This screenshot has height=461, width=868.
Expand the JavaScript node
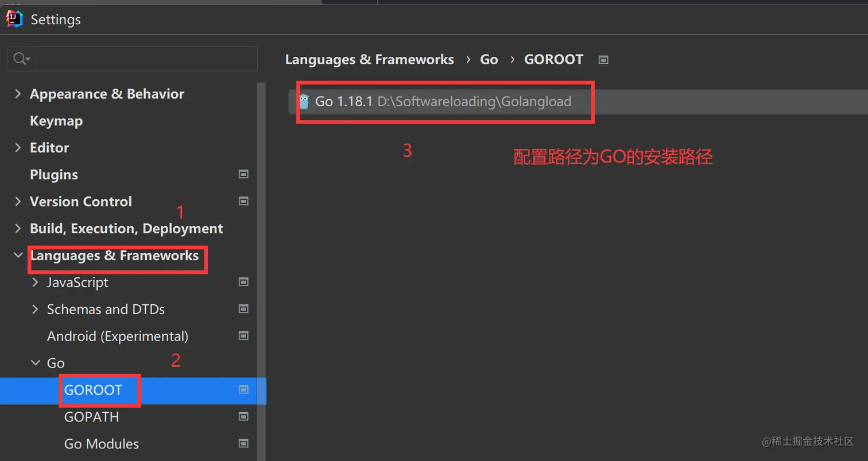(35, 282)
